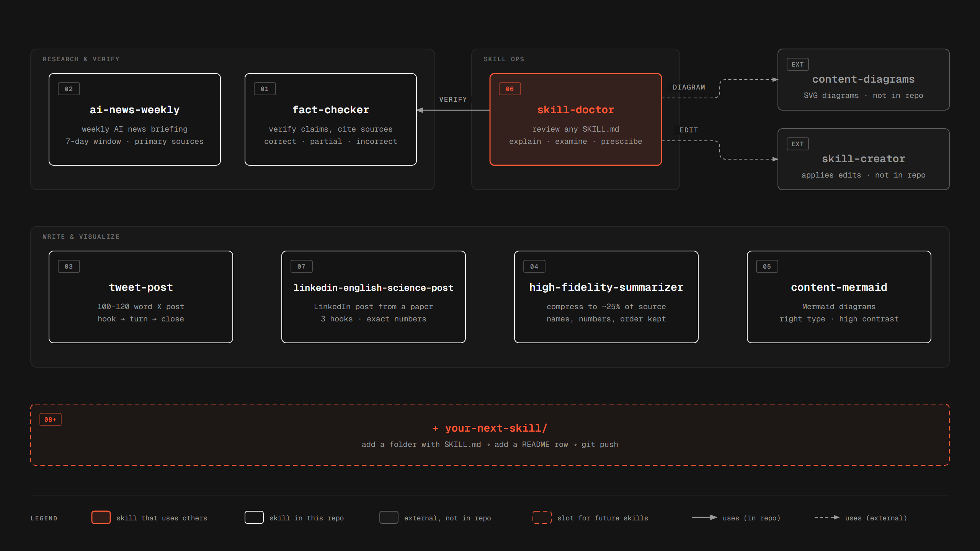Viewport: 980px width, 551px height.
Task: Click the '+ your-next-skill/' placeholder title
Action: (x=490, y=428)
